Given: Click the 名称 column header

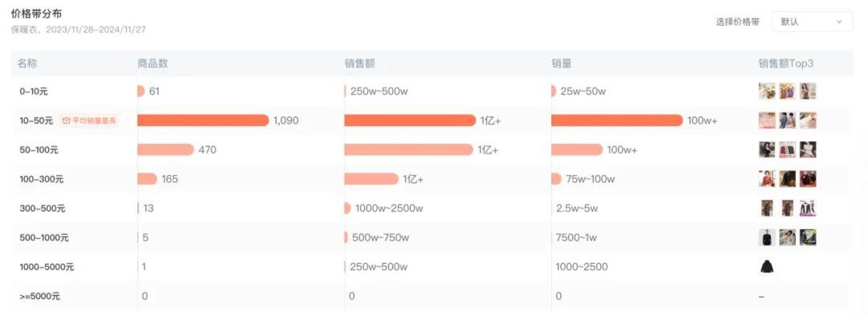Looking at the screenshot, I should (27, 63).
